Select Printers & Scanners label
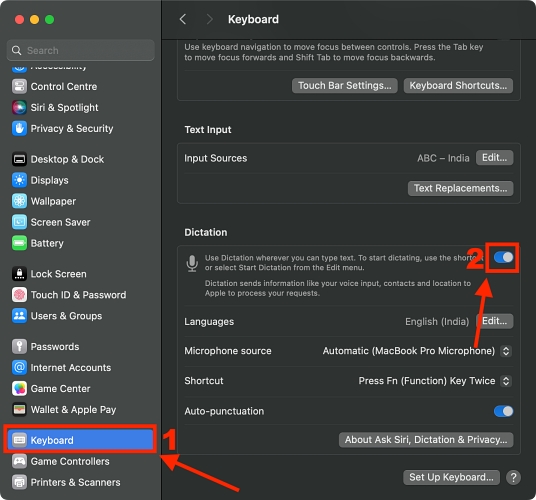This screenshot has height=500, width=536. pyautogui.click(x=76, y=482)
